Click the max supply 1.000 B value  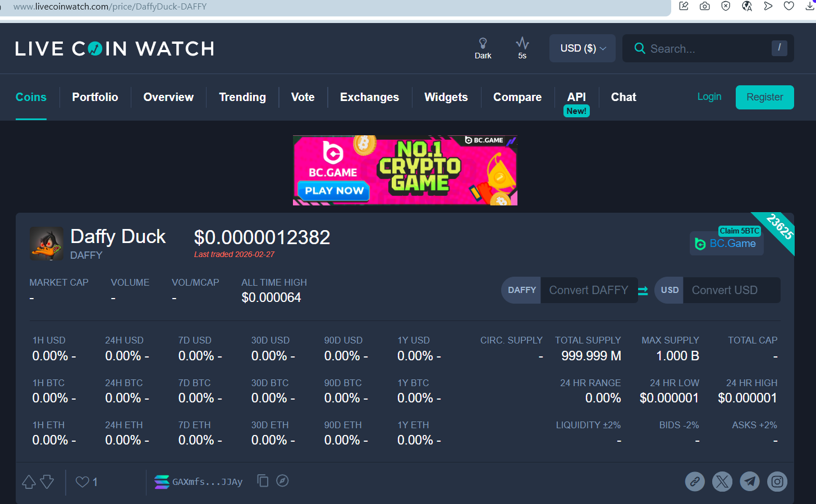click(678, 356)
